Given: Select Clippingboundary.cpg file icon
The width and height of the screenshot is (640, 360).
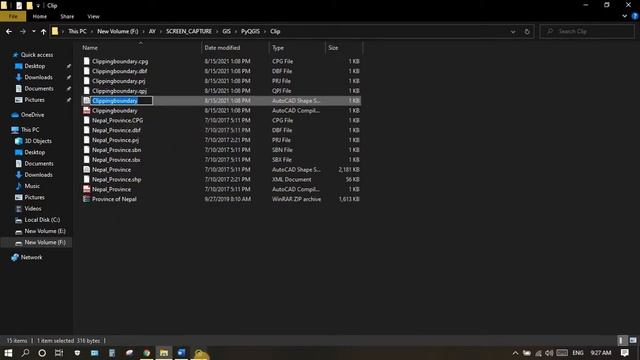Looking at the screenshot, I should pyautogui.click(x=87, y=61).
